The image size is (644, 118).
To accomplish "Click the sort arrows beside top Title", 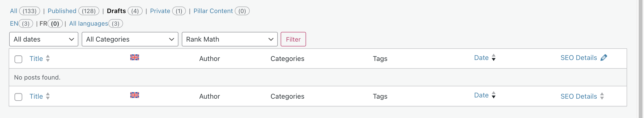I will [48, 59].
